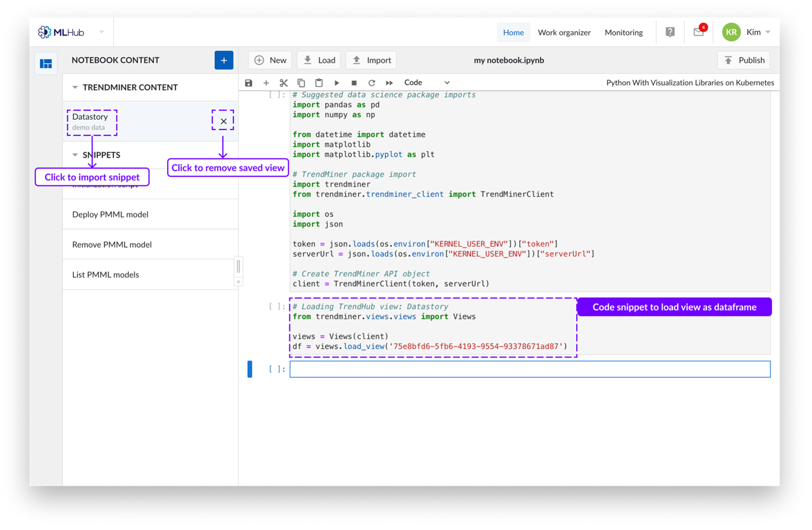Restart kernel and run all cells

tap(389, 83)
